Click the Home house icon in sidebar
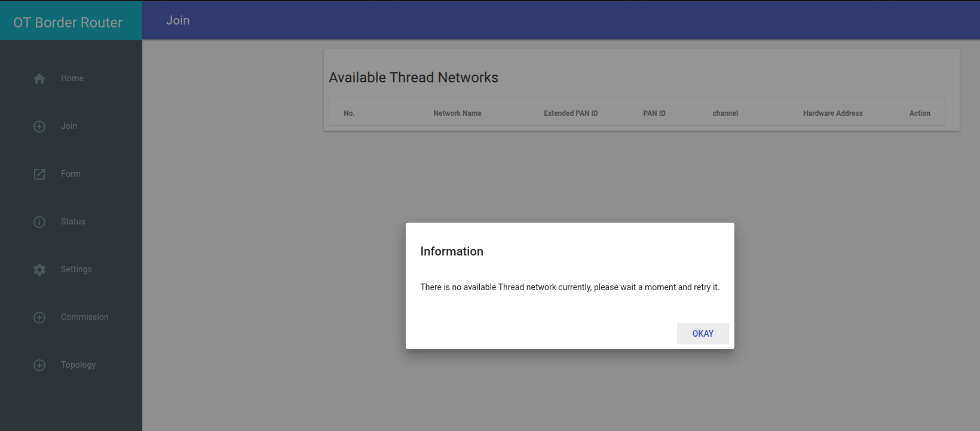 pyautogui.click(x=39, y=79)
